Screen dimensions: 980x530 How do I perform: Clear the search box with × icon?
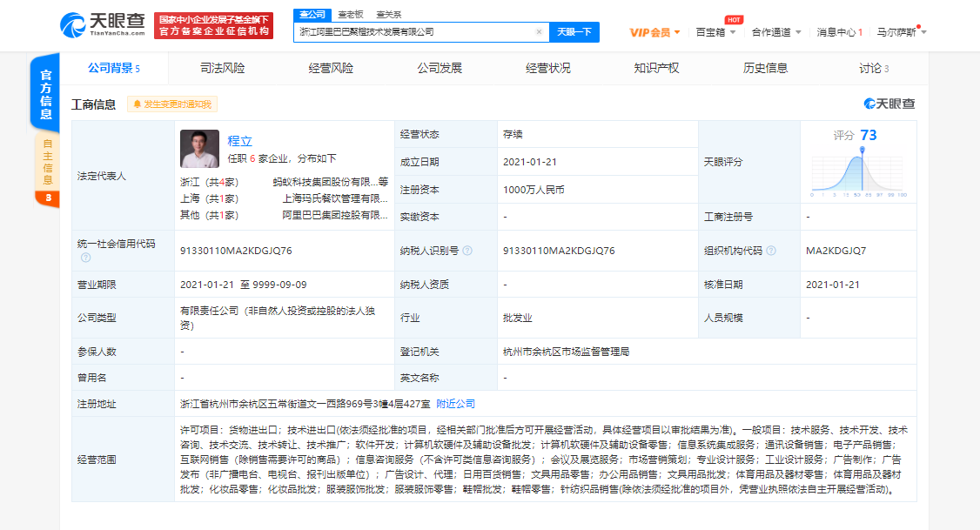(538, 31)
